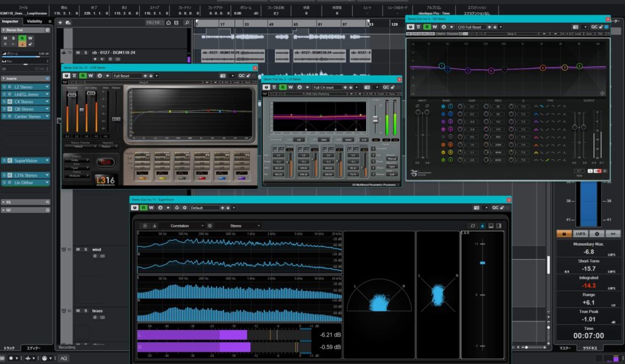Screen dimensions: 625x364
Task: Click the SuperVision plugin power icon
Action: pos(135,207)
